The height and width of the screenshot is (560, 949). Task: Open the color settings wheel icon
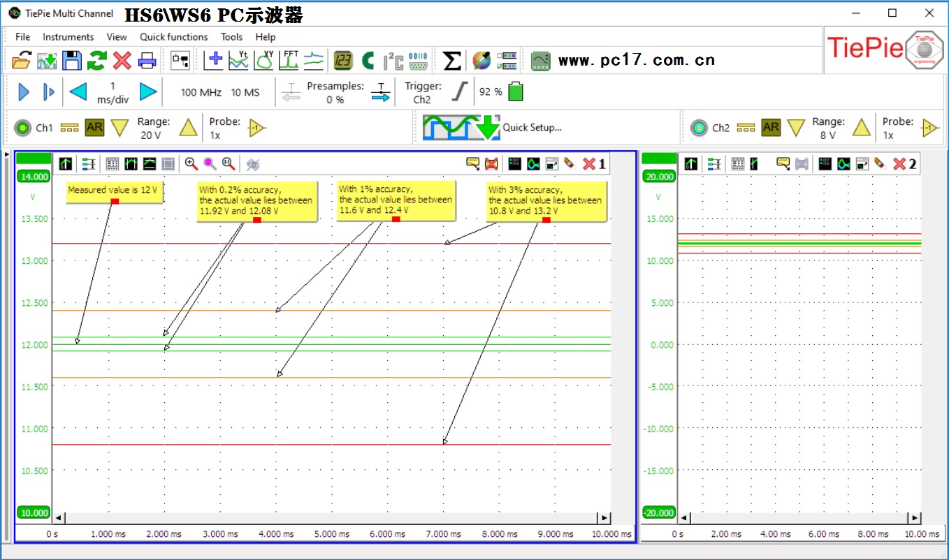click(x=481, y=61)
